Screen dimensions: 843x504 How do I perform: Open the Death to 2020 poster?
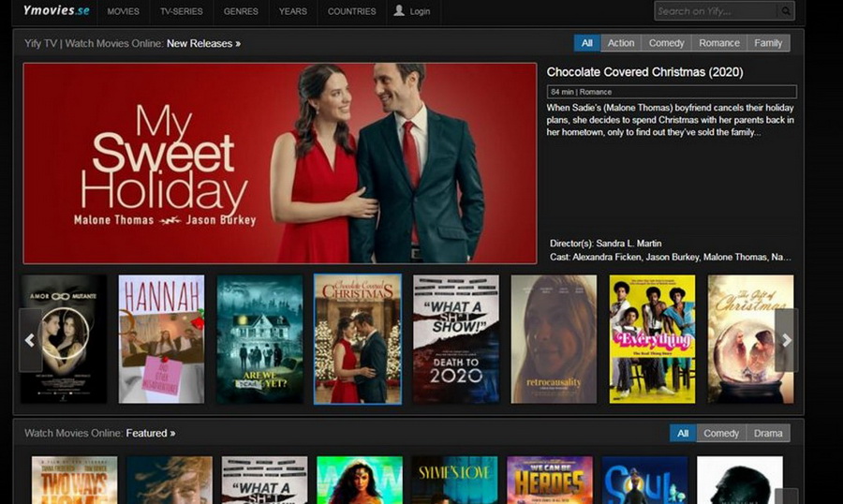tap(456, 339)
